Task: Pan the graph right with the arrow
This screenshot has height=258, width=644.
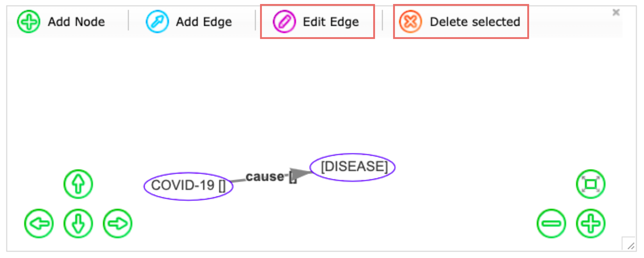Action: point(118,223)
